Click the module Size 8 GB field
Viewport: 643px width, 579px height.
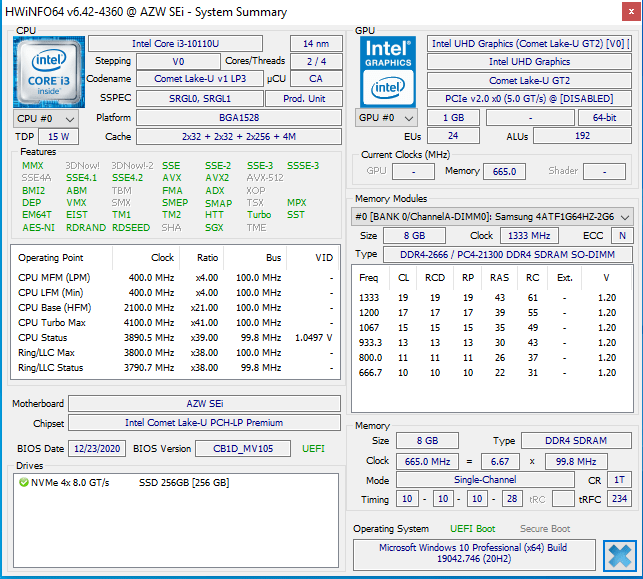click(x=414, y=236)
